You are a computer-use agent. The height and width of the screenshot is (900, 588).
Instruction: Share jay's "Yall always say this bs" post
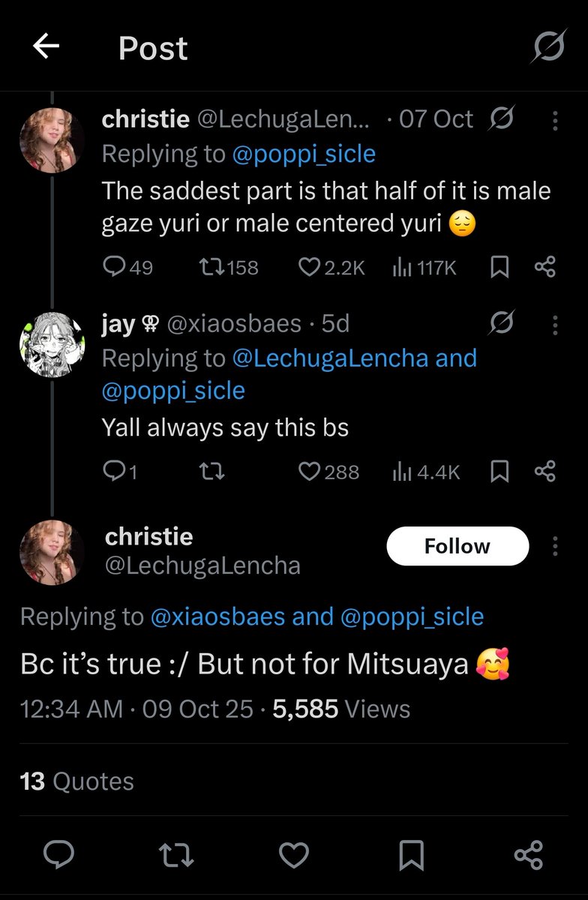point(544,471)
